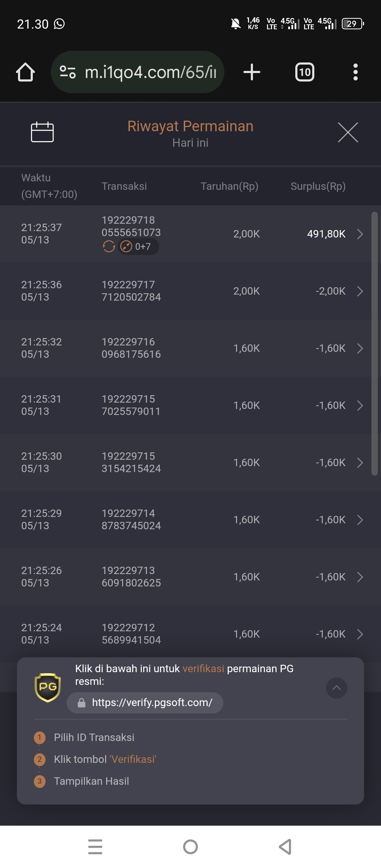
Task: Collapse the PG verification panel
Action: pos(336,688)
